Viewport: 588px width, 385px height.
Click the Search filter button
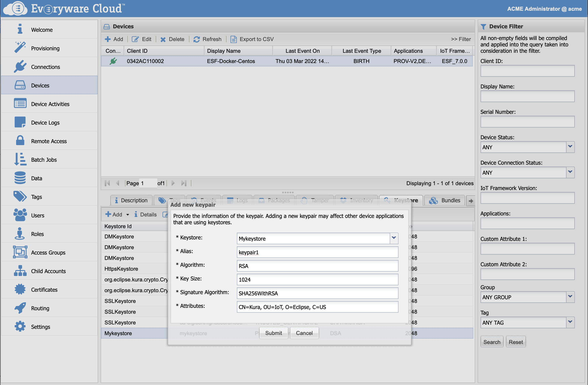492,342
